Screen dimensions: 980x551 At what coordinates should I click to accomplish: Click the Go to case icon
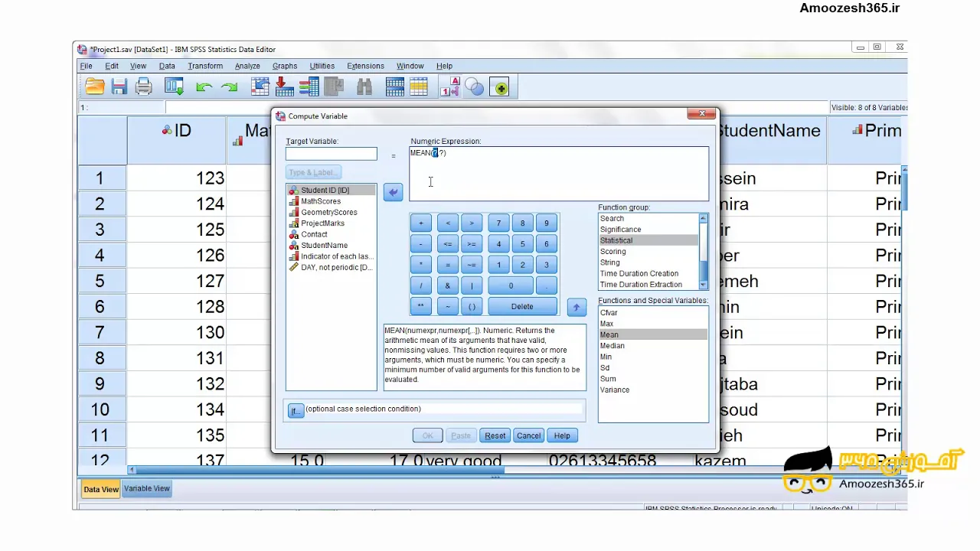tap(260, 87)
